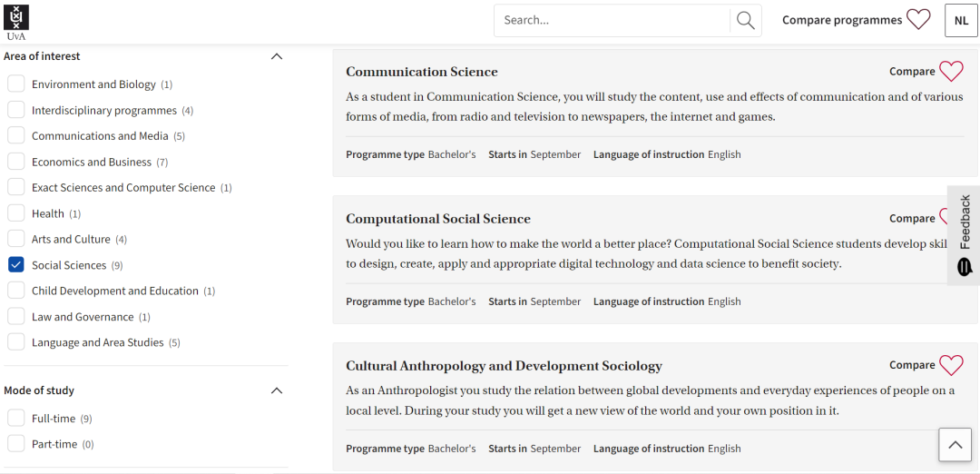
Task: Collapse the Area of interest section chevron
Action: pyautogui.click(x=277, y=56)
